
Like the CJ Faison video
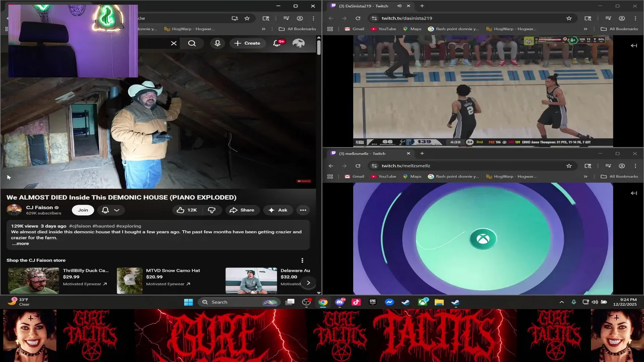pyautogui.click(x=186, y=210)
